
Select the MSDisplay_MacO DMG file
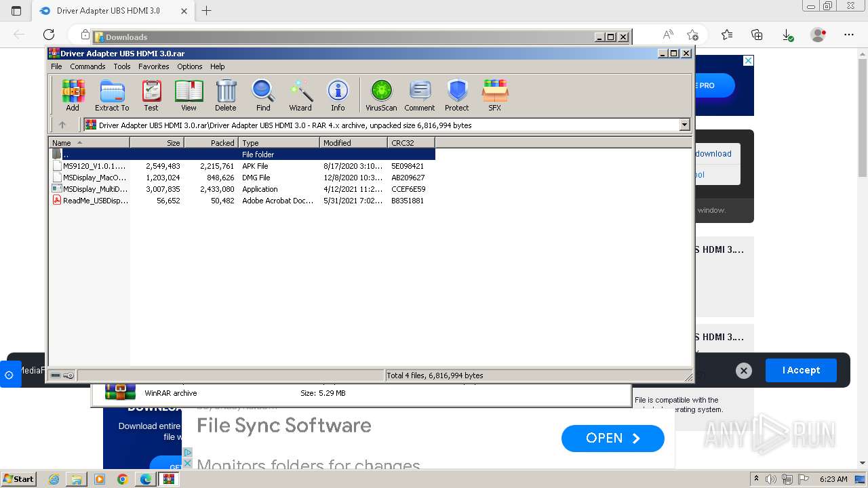click(x=242, y=178)
